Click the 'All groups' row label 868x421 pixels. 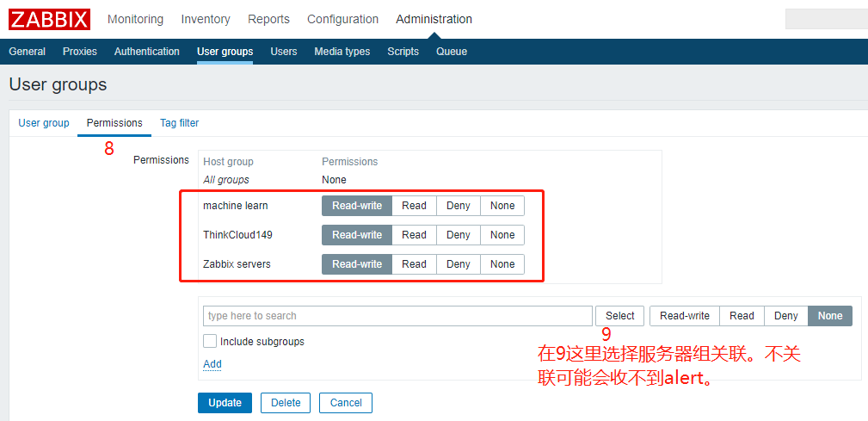[226, 179]
